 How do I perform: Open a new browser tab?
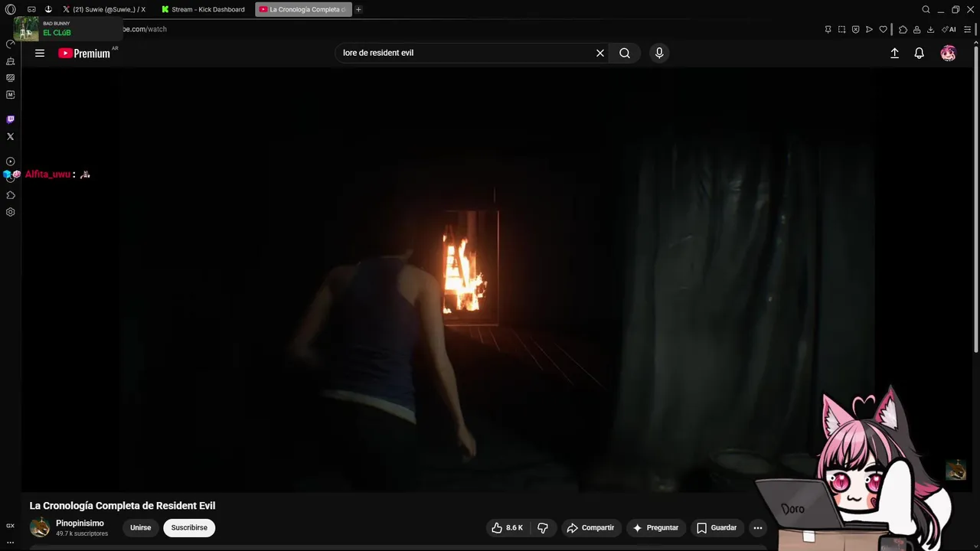coord(358,9)
